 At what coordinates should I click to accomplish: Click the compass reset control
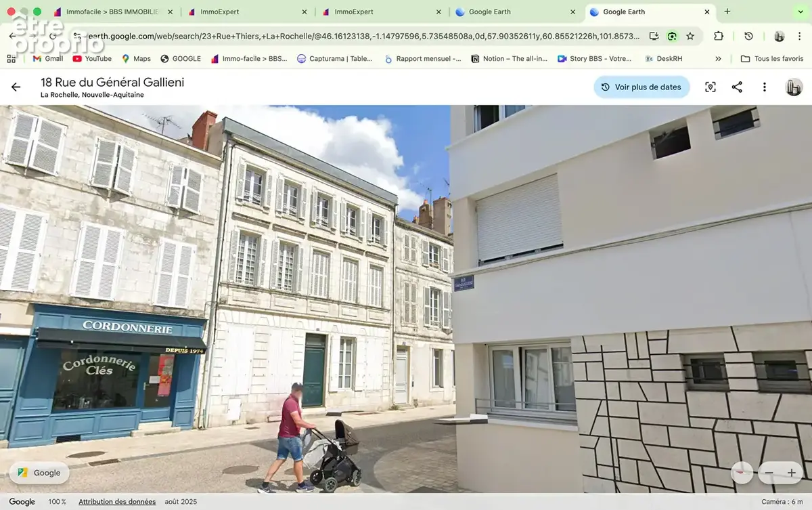pyautogui.click(x=742, y=473)
